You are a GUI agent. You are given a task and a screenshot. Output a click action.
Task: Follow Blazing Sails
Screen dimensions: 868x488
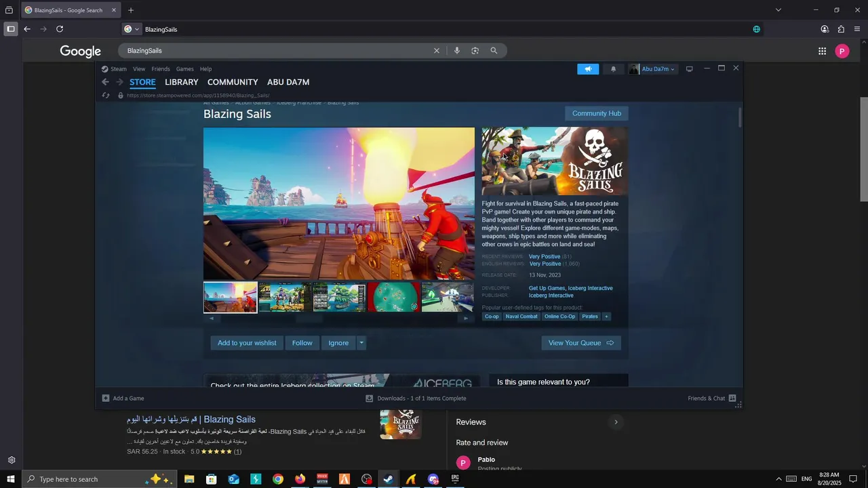pos(302,343)
